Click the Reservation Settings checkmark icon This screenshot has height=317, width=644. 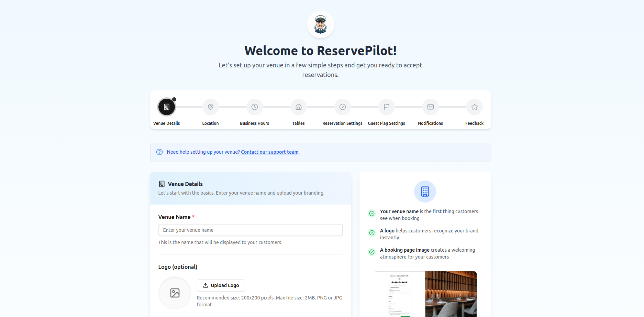click(342, 107)
